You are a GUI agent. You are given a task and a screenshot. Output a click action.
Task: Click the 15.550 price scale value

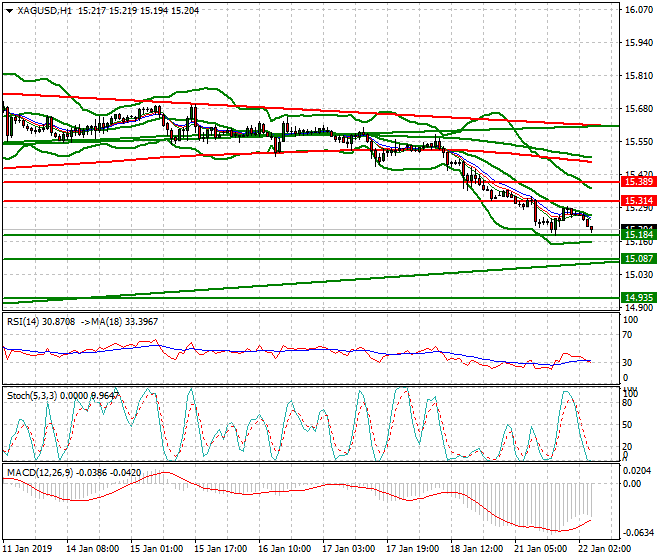pos(639,142)
